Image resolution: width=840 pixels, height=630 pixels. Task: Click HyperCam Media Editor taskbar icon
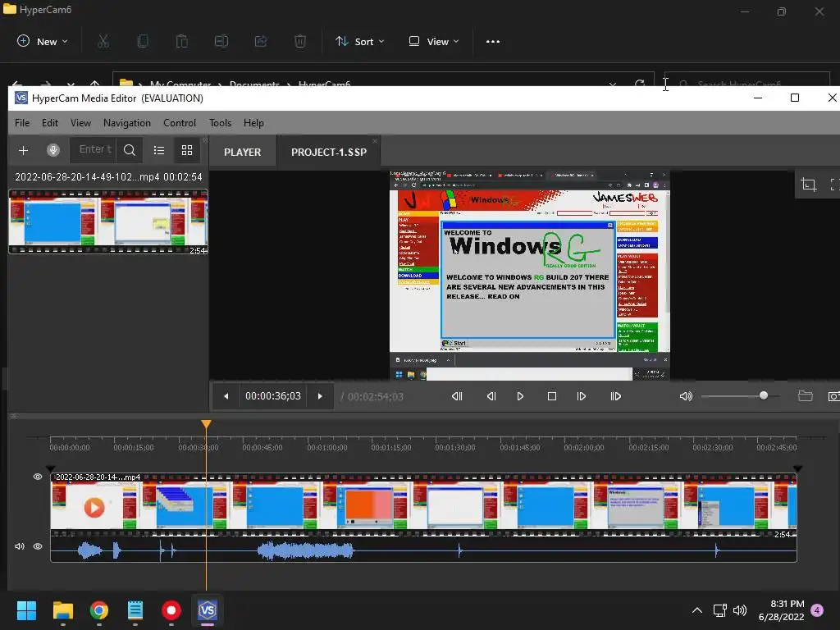[x=208, y=610]
